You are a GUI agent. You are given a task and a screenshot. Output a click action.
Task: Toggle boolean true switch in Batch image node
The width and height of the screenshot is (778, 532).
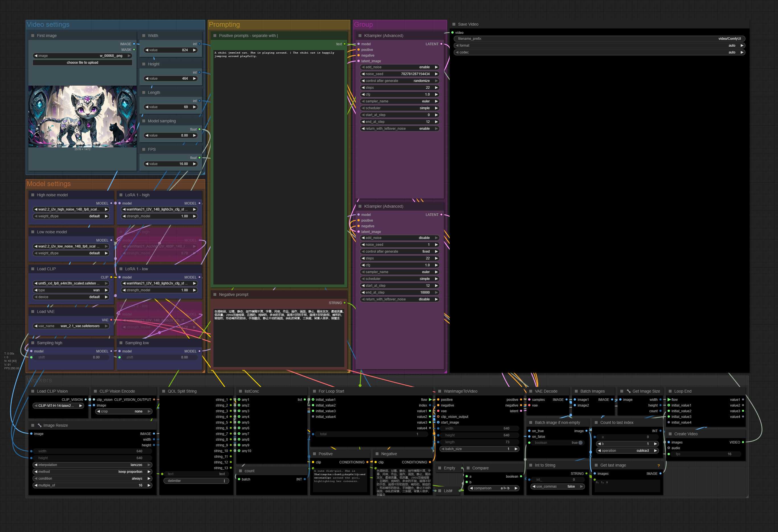pyautogui.click(x=580, y=443)
